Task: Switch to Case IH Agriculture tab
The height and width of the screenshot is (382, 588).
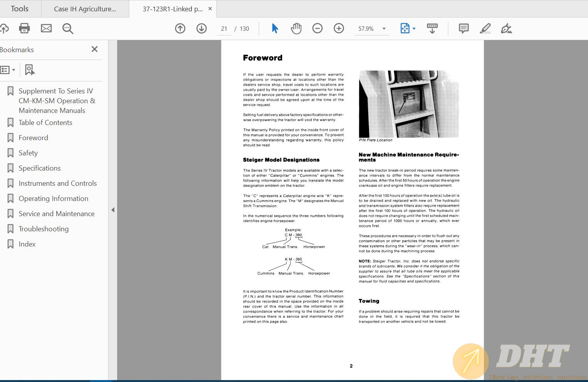Action: 85,9
